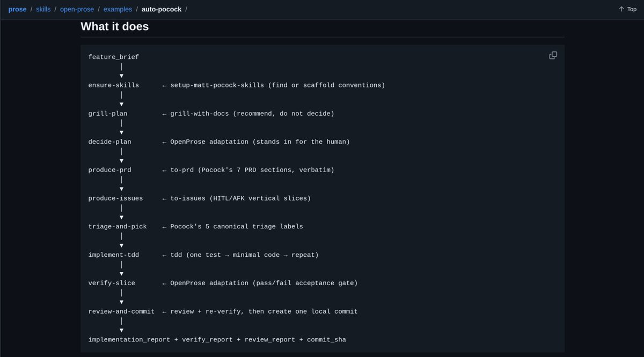Select the feature_brief text in the diagram
The image size is (644, 357).
114,57
